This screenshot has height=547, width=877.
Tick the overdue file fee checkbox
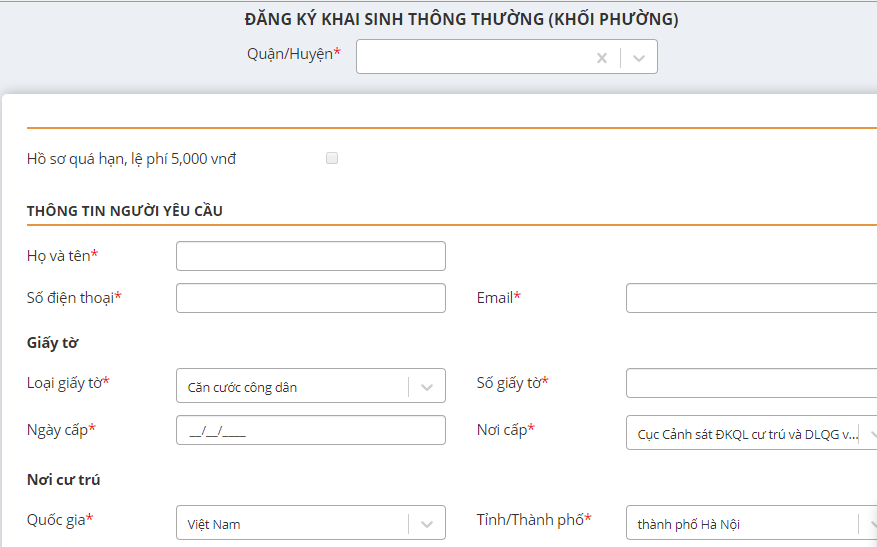click(332, 158)
